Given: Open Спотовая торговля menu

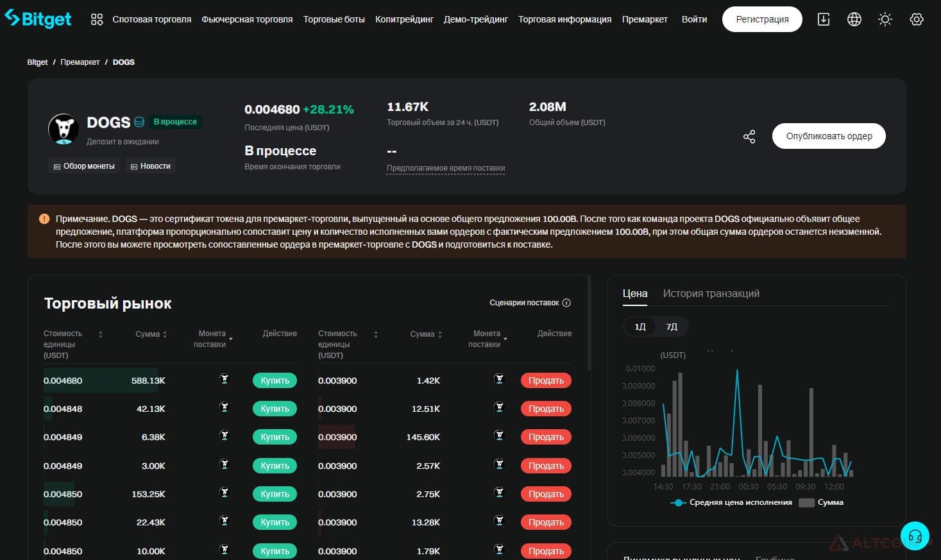Looking at the screenshot, I should click(x=152, y=19).
